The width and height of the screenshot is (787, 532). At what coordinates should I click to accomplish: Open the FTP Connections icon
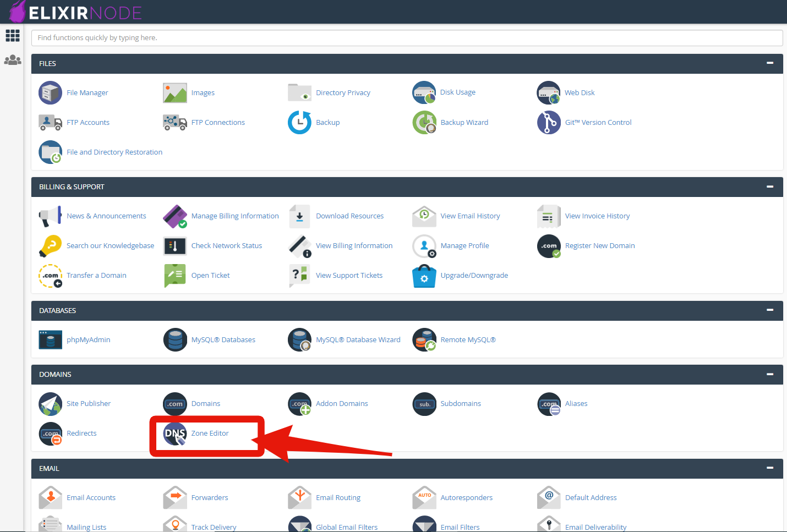pyautogui.click(x=175, y=122)
